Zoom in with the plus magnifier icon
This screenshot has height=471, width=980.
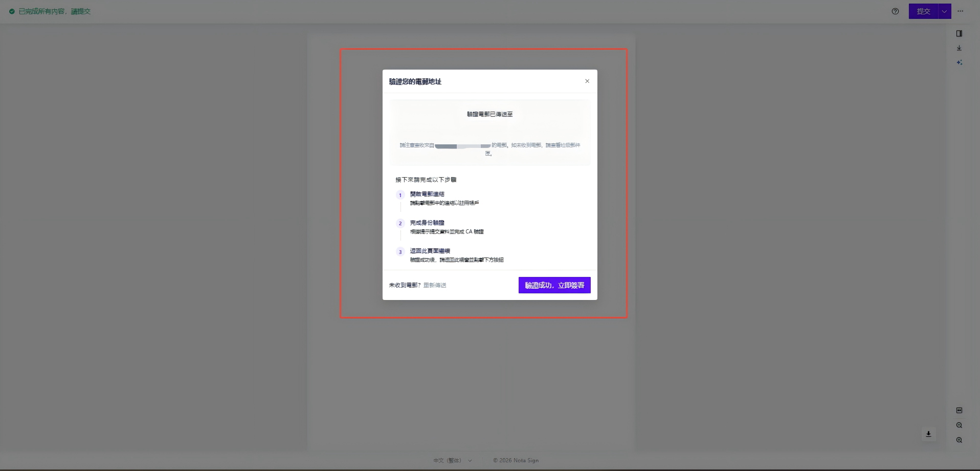[x=959, y=440]
